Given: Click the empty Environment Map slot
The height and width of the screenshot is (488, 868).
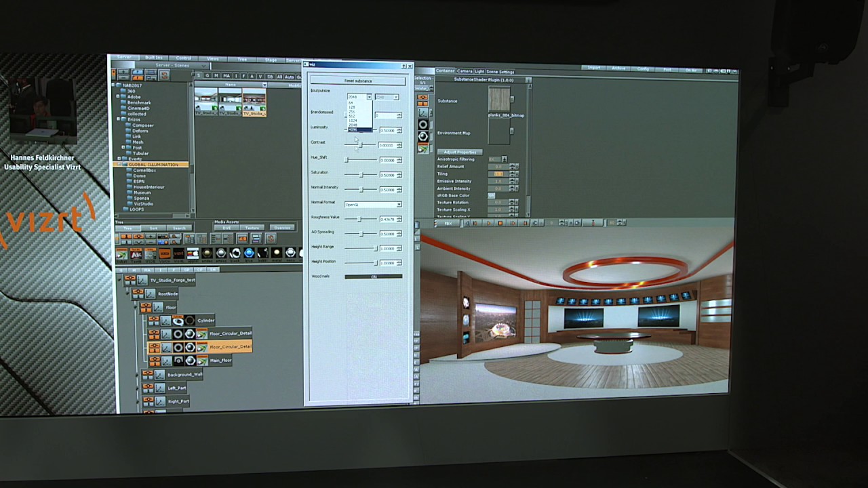Looking at the screenshot, I should click(499, 131).
